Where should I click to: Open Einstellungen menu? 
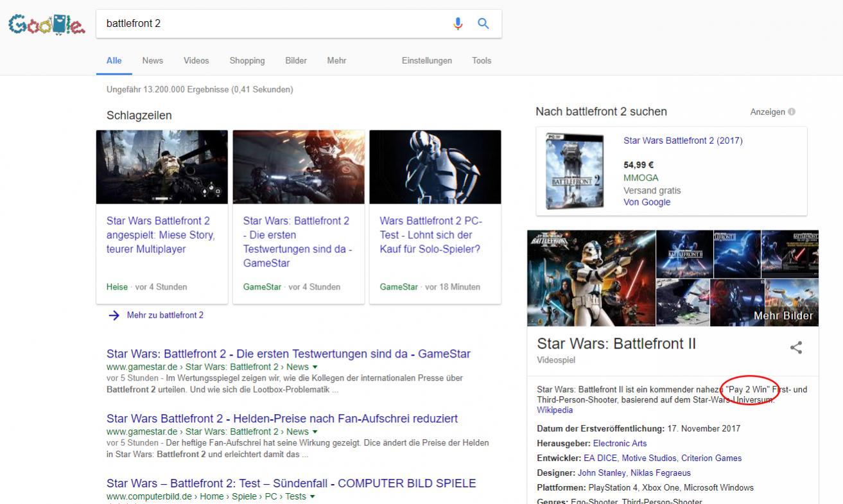pos(427,60)
